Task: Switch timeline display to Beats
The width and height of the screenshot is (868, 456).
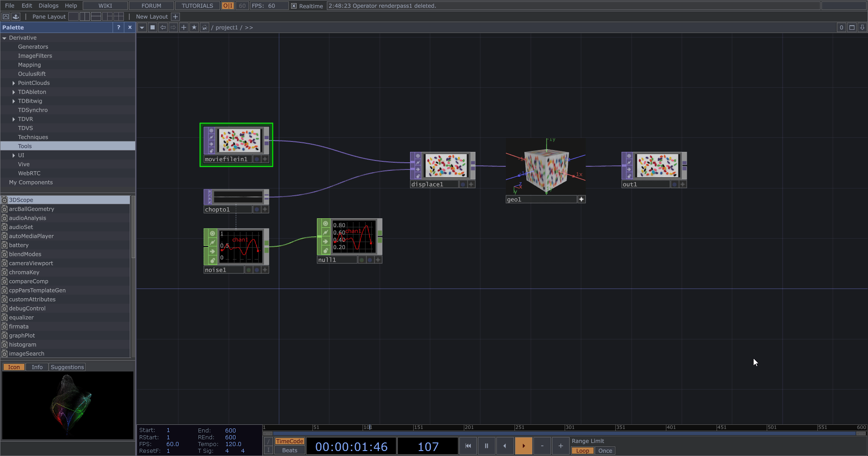Action: [289, 450]
